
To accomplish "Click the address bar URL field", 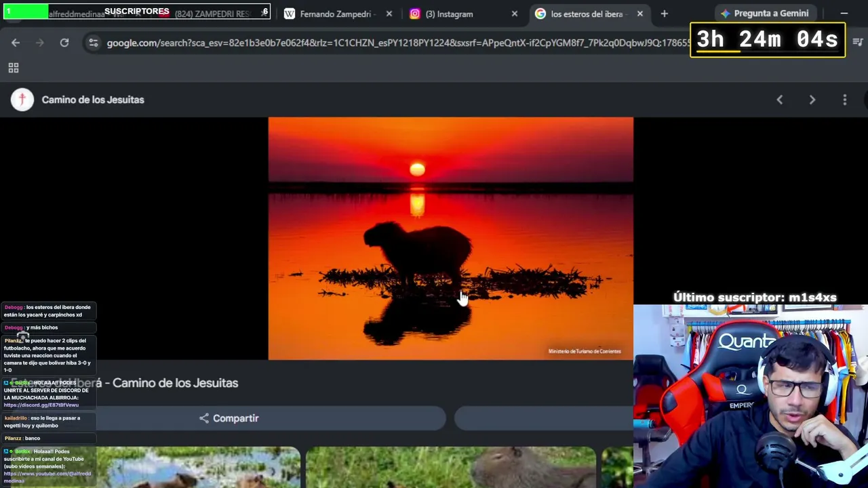I will point(398,43).
